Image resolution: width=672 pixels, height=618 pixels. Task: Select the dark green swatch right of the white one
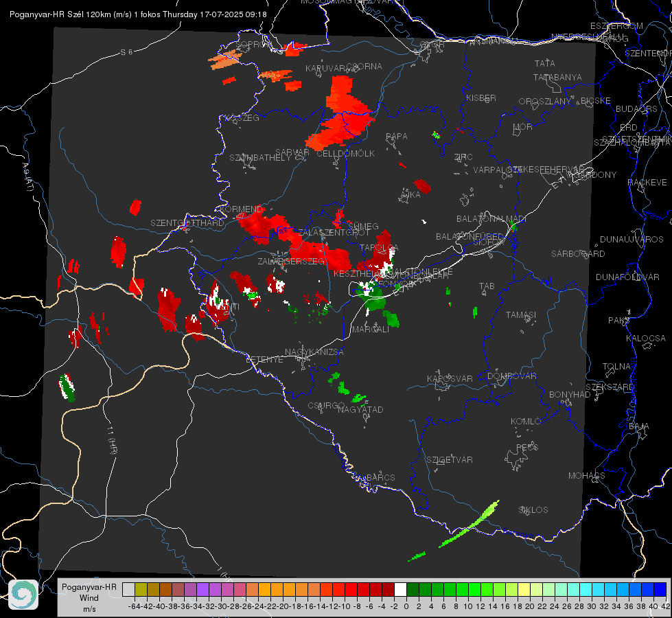click(x=413, y=589)
